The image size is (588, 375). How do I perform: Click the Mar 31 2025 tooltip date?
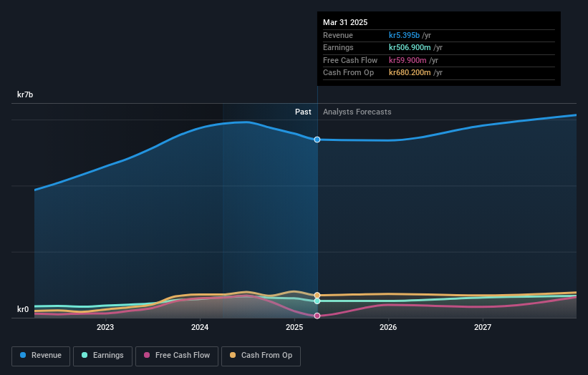click(x=345, y=22)
